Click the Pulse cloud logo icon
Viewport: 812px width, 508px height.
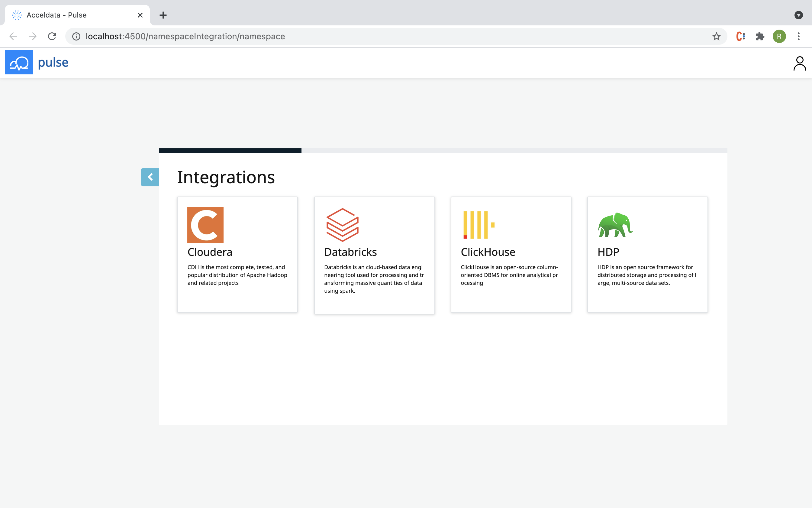point(19,63)
